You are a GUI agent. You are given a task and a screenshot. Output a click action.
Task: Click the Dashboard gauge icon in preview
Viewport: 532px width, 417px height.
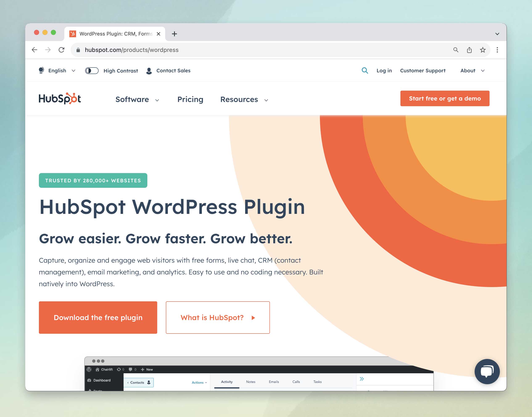(x=89, y=380)
